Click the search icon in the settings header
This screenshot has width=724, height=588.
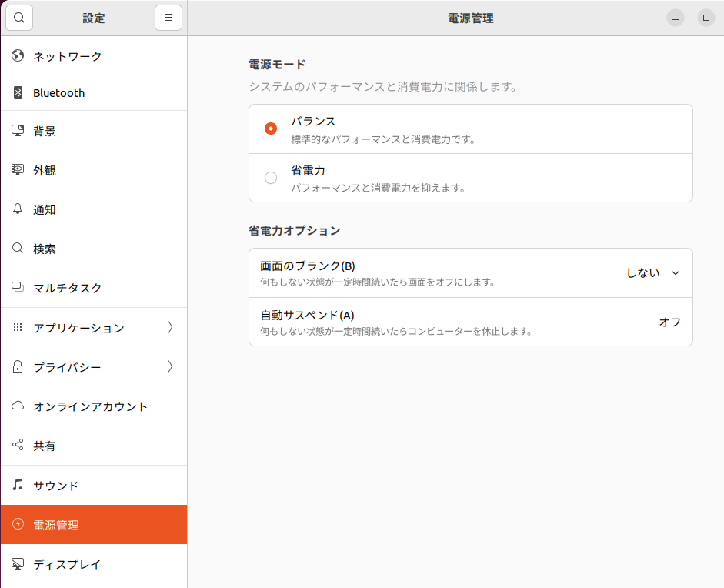(19, 18)
